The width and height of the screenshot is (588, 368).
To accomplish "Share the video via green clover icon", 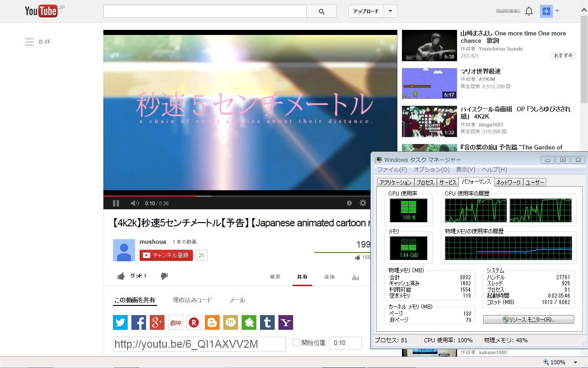I will point(249,322).
